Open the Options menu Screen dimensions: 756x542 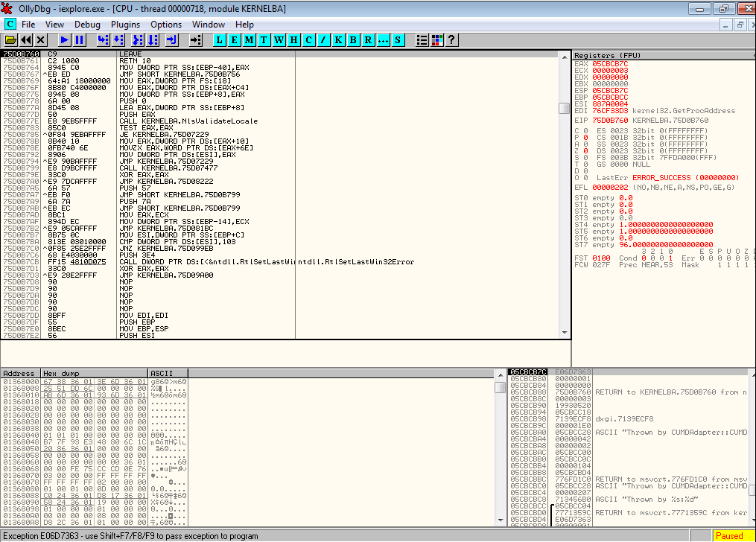[x=166, y=25]
